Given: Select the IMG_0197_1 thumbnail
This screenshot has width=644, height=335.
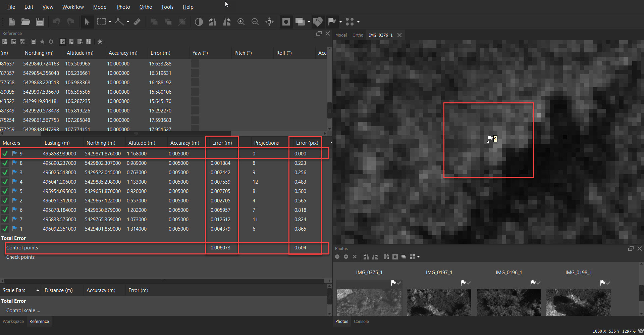Looking at the screenshot, I should coord(439,302).
